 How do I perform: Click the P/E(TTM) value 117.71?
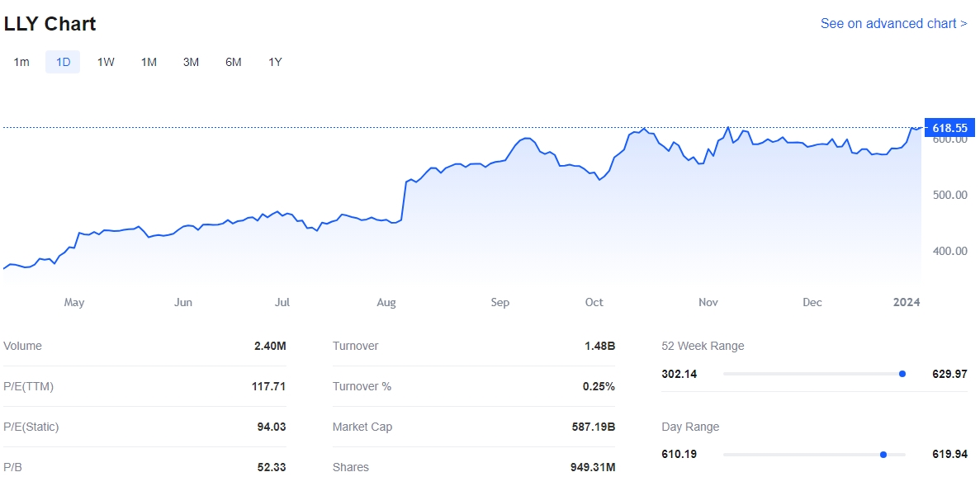[x=268, y=386]
